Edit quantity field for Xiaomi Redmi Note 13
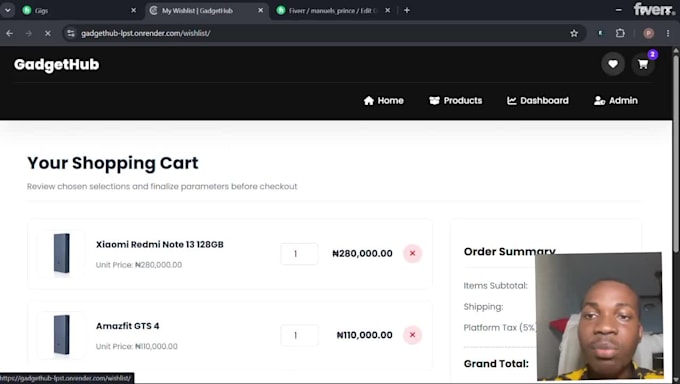The image size is (680, 384). [299, 254]
